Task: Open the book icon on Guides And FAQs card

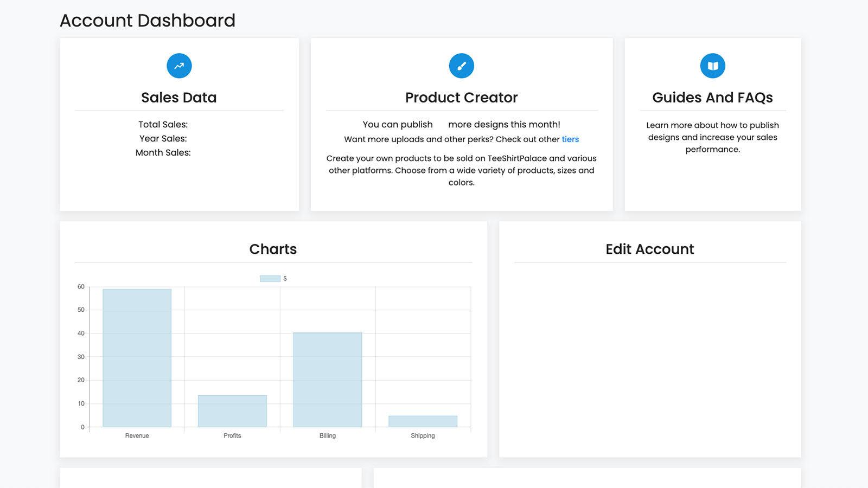Action: [712, 65]
